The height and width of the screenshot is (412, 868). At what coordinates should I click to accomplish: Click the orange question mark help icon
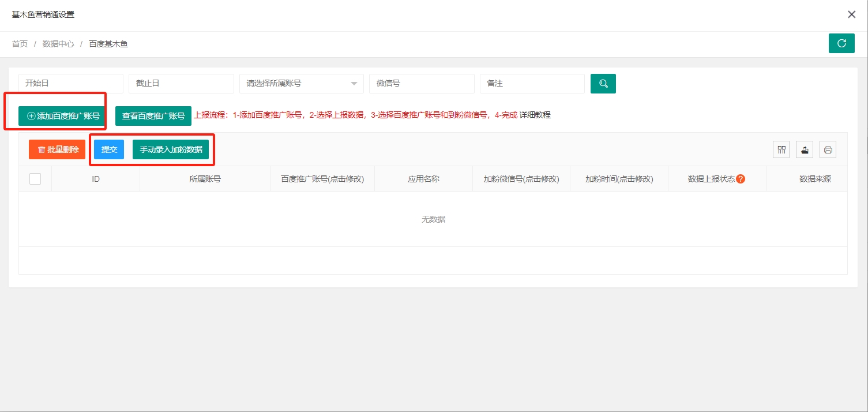pyautogui.click(x=741, y=179)
